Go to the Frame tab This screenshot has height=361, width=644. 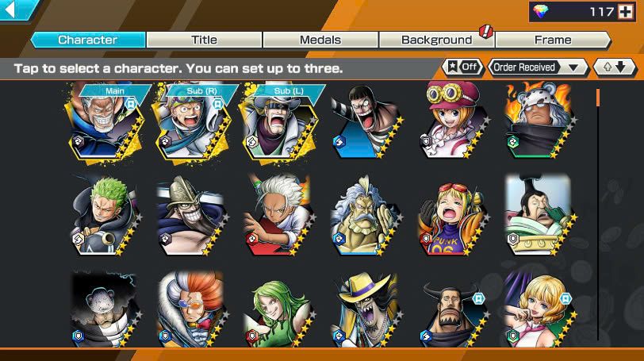(553, 40)
